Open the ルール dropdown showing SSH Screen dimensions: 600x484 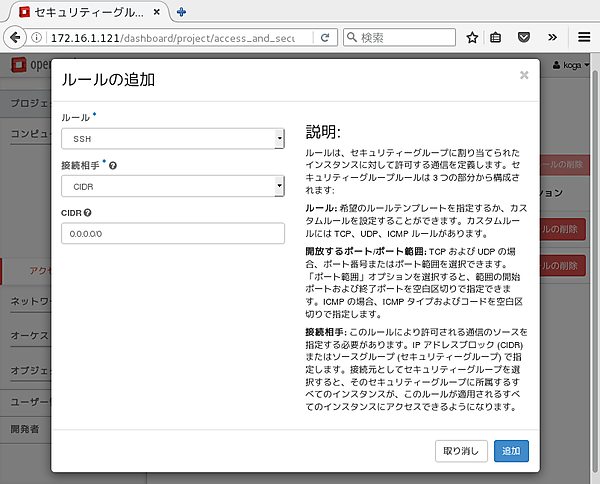click(173, 139)
